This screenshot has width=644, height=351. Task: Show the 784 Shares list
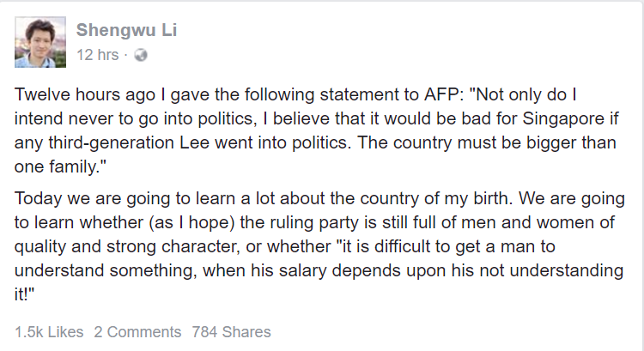tap(231, 332)
